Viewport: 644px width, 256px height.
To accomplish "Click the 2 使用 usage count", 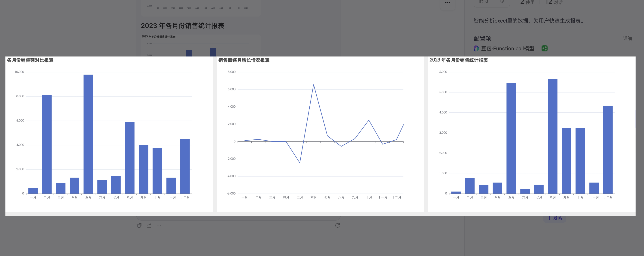I will [527, 2].
